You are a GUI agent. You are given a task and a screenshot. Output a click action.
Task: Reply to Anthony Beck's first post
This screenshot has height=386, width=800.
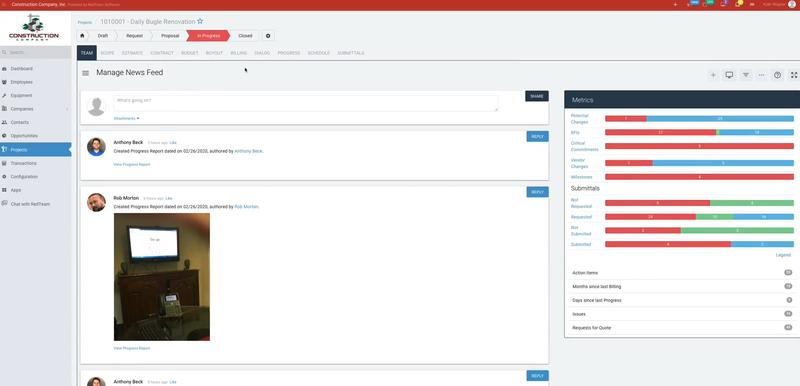click(537, 136)
